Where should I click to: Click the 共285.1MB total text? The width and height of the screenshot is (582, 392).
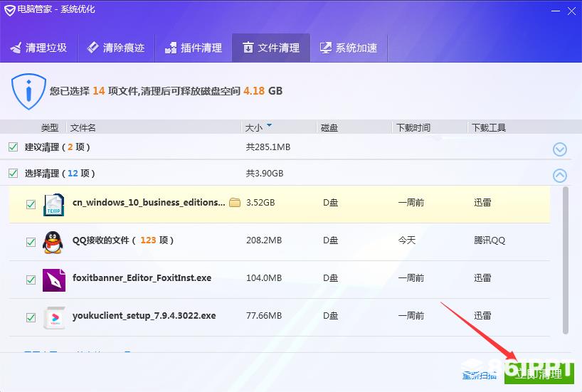coord(268,147)
